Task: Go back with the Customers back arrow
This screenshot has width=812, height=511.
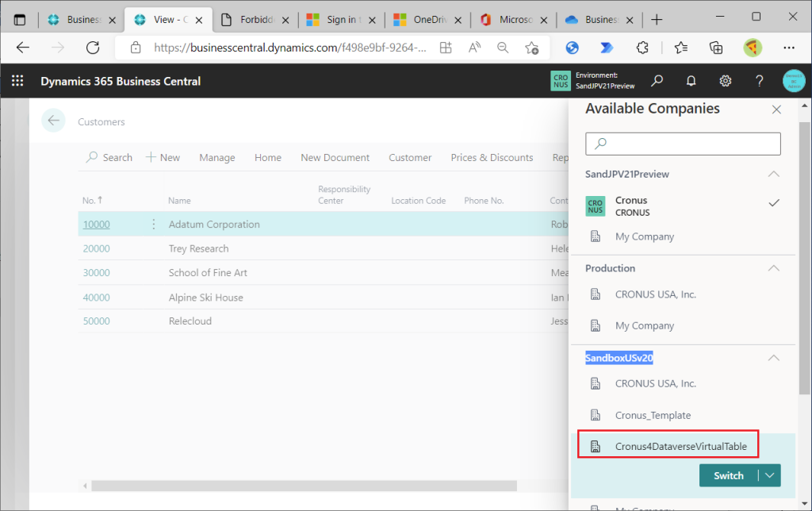Action: pyautogui.click(x=53, y=121)
